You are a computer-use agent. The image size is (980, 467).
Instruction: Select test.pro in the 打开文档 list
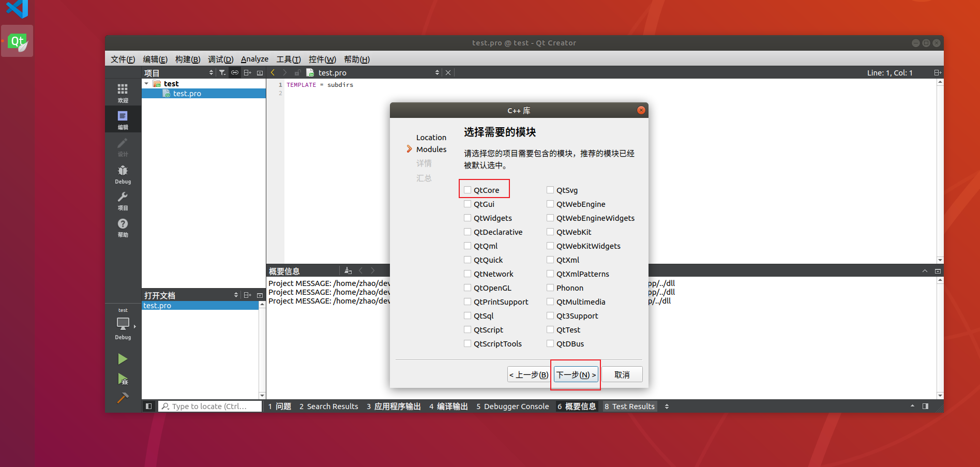200,306
